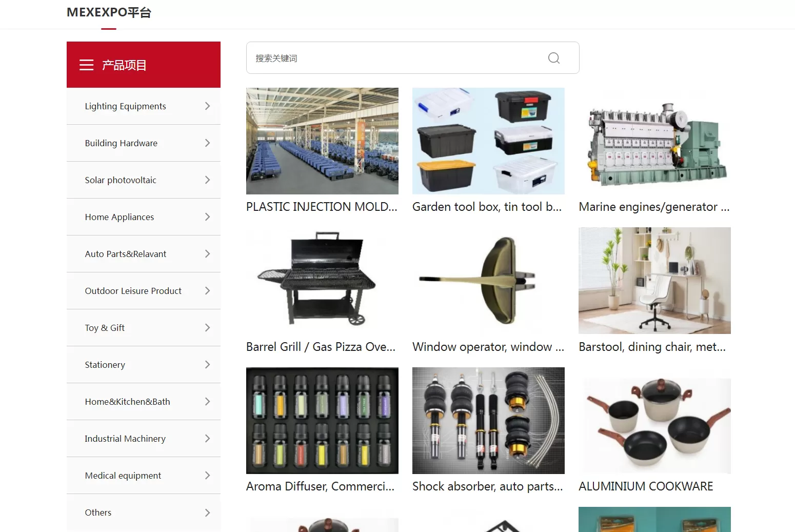This screenshot has width=795, height=532.
Task: Open the shock absorber product image
Action: (x=488, y=421)
